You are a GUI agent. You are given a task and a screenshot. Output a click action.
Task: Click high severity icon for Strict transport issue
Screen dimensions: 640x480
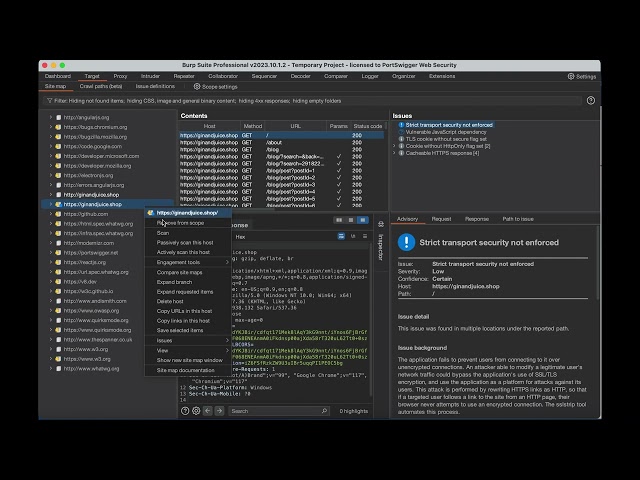click(x=401, y=125)
